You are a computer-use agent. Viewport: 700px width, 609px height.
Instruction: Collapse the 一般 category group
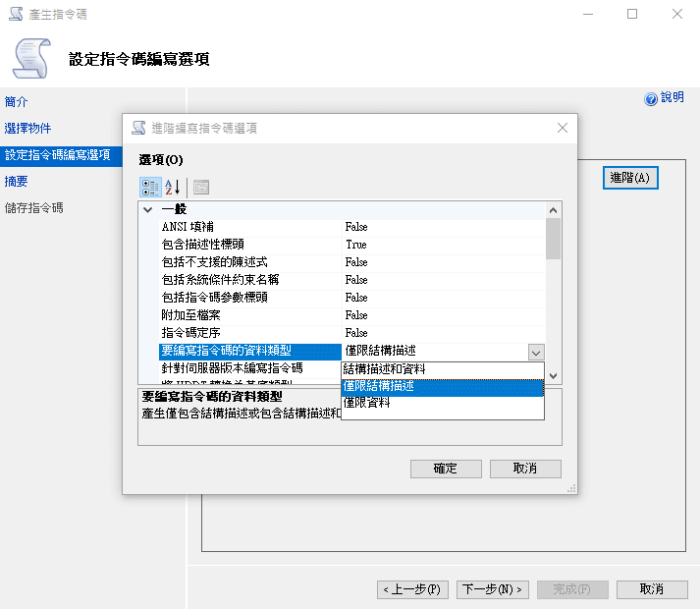coord(147,209)
